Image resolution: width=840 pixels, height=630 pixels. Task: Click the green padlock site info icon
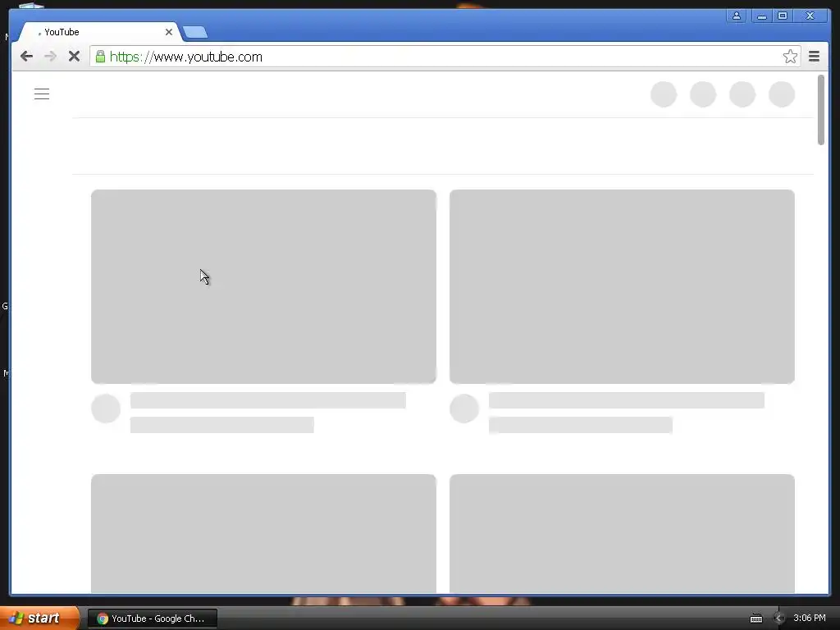pyautogui.click(x=100, y=57)
